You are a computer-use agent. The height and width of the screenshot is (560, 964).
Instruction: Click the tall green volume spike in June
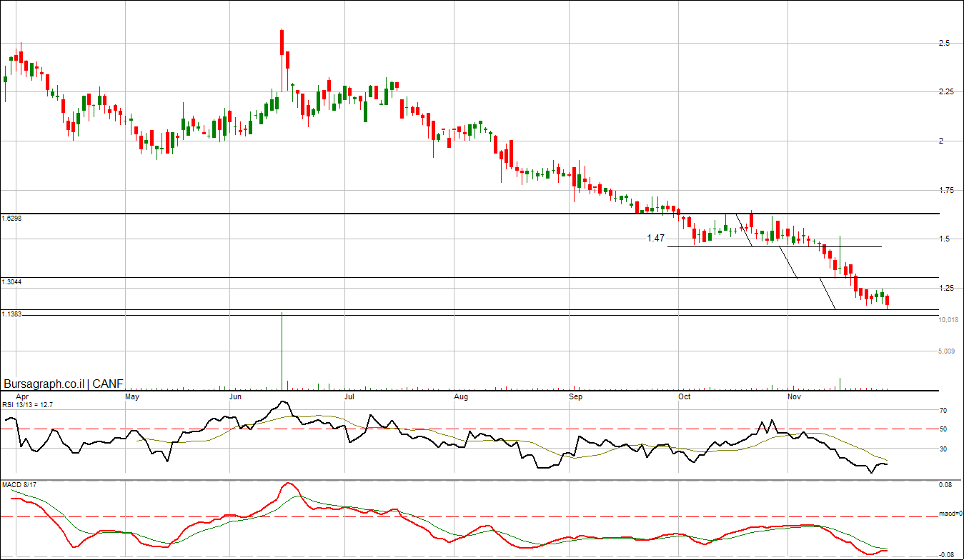282,350
